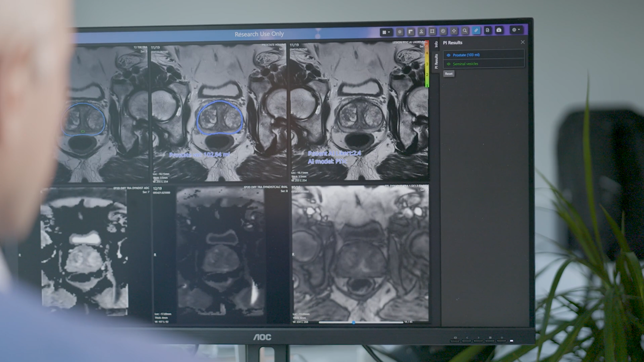Select the brightness/window level tool
Viewport: 644px width, 362px height.
400,32
